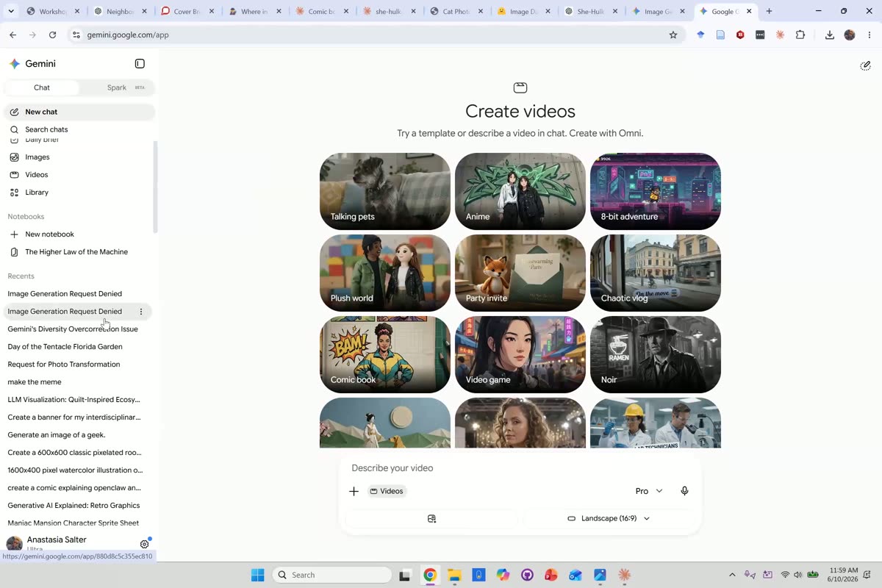Open the Windows Start menu
The width and height of the screenshot is (882, 588).
(257, 575)
